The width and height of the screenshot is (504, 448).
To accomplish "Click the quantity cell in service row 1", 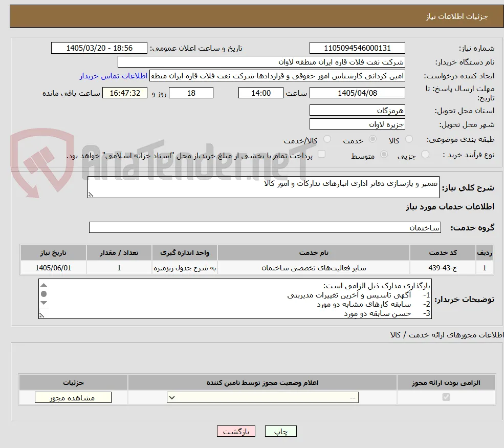I will [x=119, y=268].
